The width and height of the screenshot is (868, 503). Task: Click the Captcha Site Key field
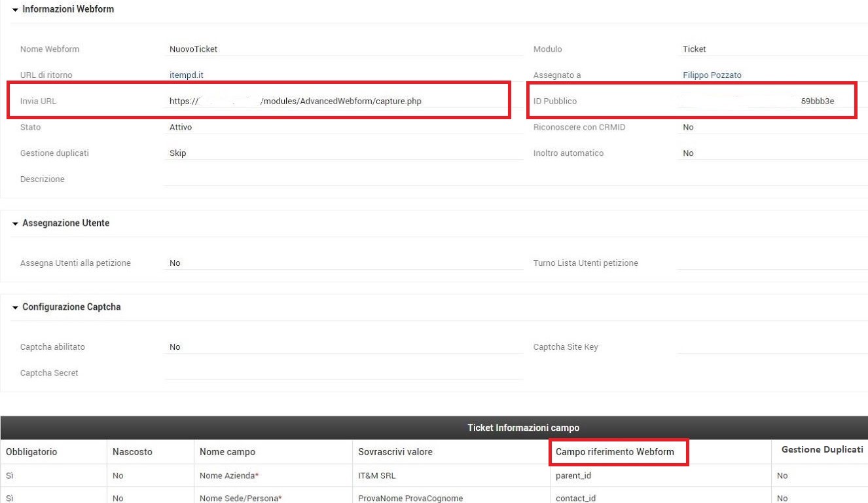pos(772,347)
